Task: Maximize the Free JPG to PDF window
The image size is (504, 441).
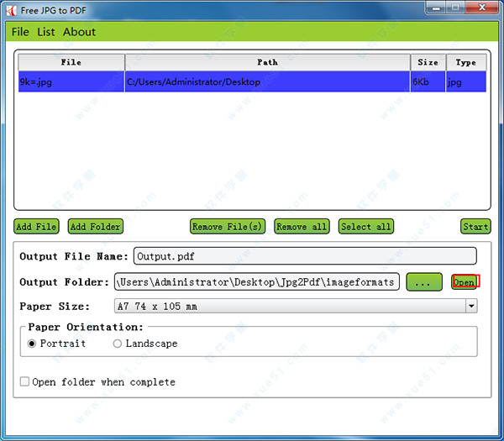Action: [455, 8]
